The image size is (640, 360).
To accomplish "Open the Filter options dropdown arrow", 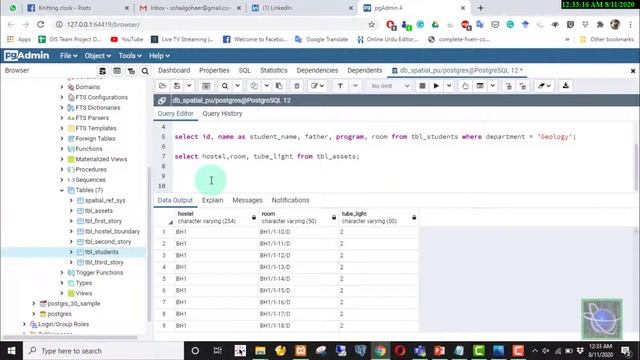I will tap(355, 86).
